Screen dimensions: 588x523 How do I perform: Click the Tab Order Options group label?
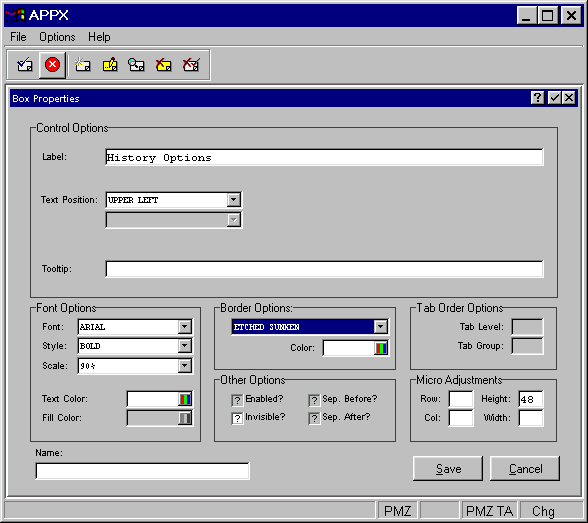[x=460, y=308]
